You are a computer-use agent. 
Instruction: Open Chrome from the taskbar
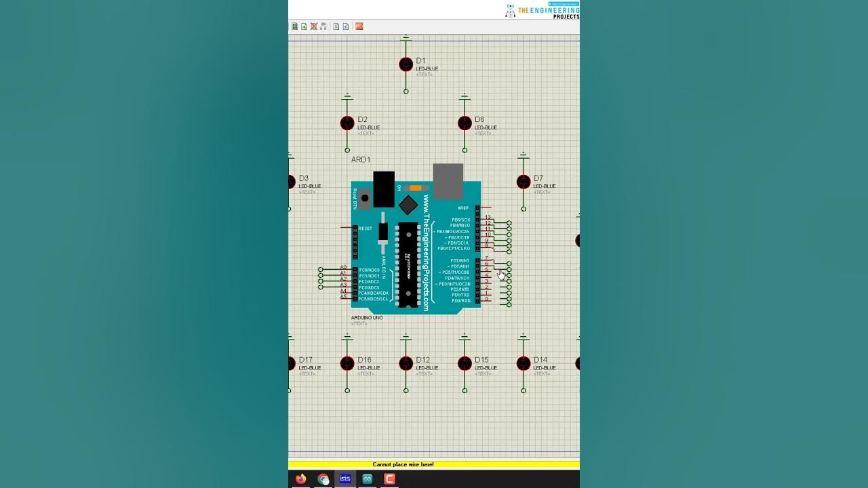point(323,479)
